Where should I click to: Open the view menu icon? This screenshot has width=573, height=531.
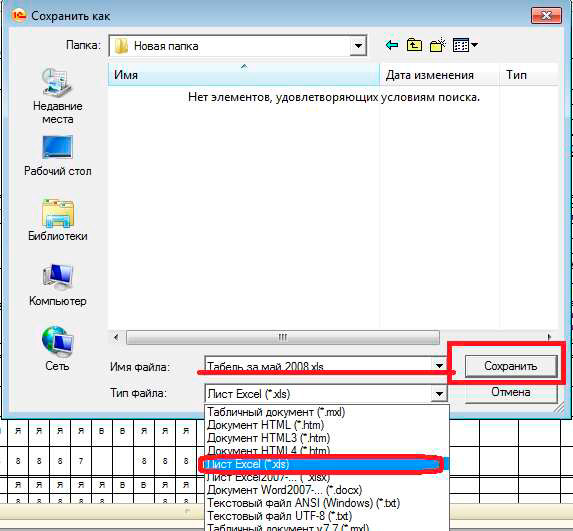(x=465, y=45)
